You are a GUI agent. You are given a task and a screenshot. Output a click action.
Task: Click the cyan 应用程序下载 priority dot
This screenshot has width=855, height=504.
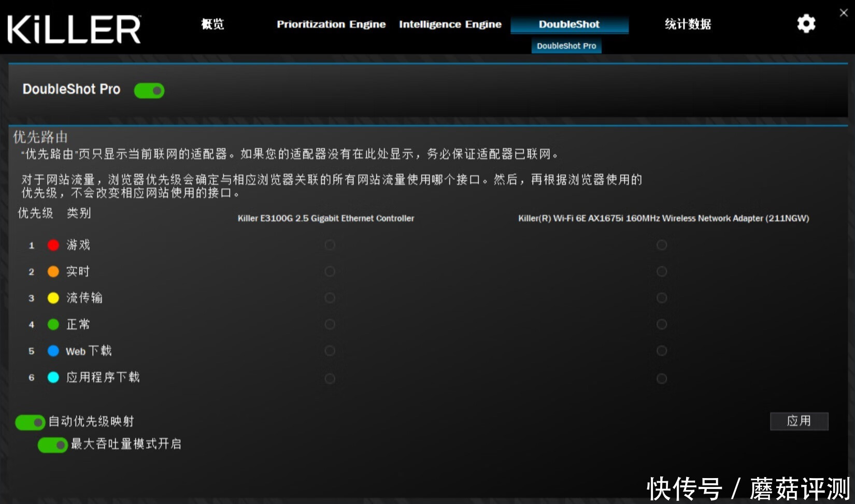click(x=53, y=377)
